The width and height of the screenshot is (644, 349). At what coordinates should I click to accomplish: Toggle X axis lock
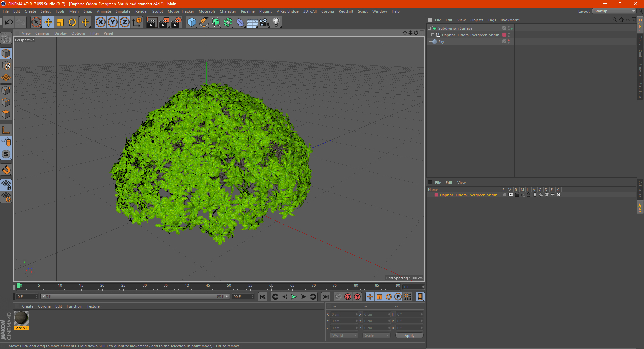click(100, 22)
